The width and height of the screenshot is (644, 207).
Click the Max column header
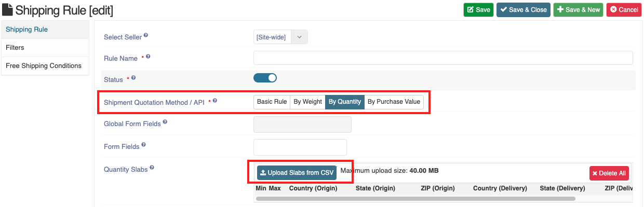point(275,188)
